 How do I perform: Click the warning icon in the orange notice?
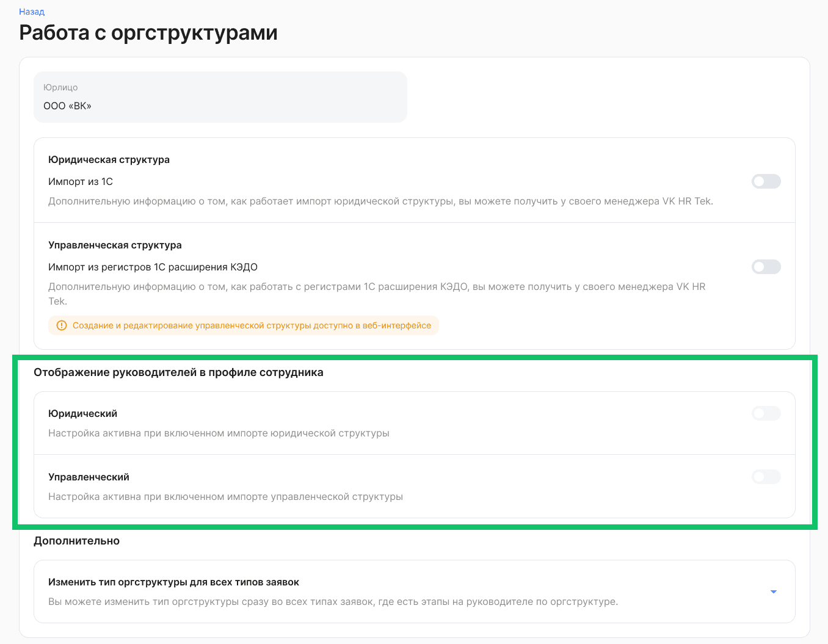coord(61,325)
